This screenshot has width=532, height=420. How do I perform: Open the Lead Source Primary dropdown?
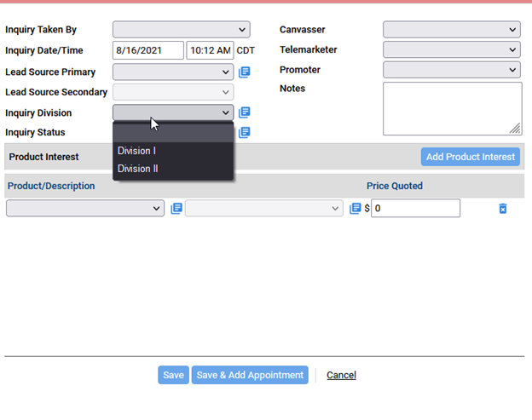click(x=173, y=72)
